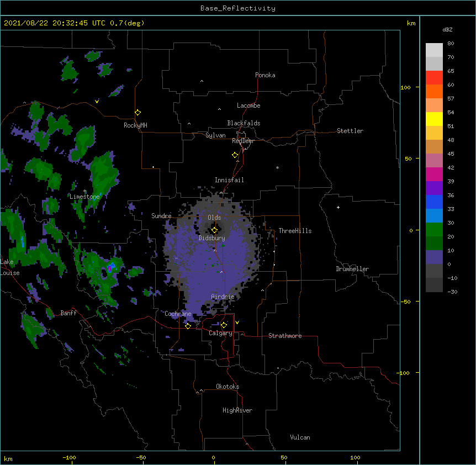Click the yellow V marker northeast of Calgary
This screenshot has height=465, width=476.
tap(237, 323)
